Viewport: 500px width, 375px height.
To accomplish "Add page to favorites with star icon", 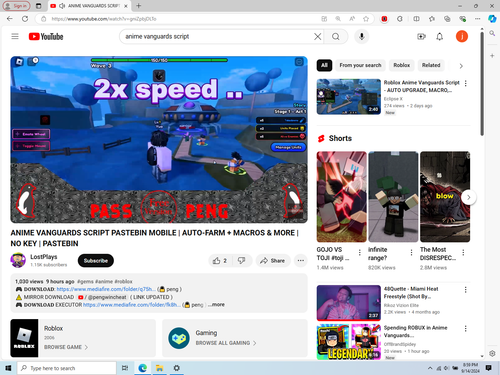I will (x=366, y=19).
